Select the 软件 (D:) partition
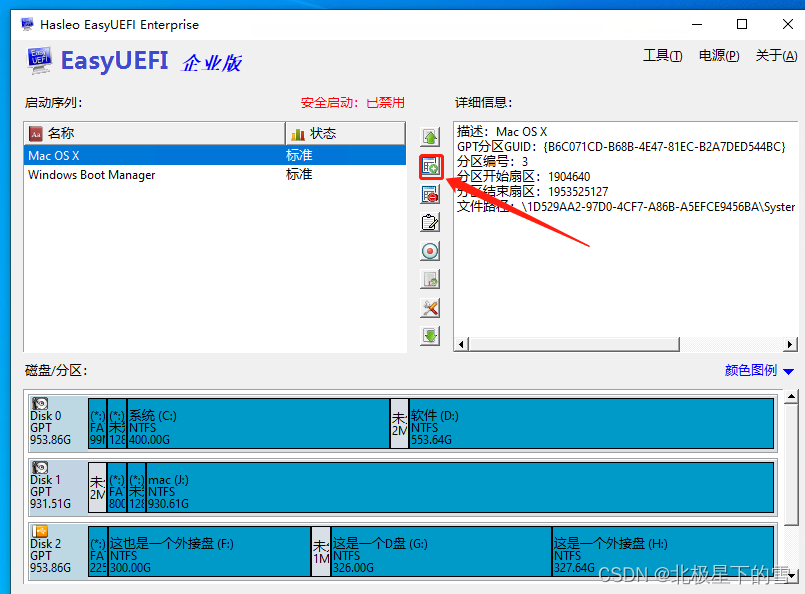 (x=591, y=424)
